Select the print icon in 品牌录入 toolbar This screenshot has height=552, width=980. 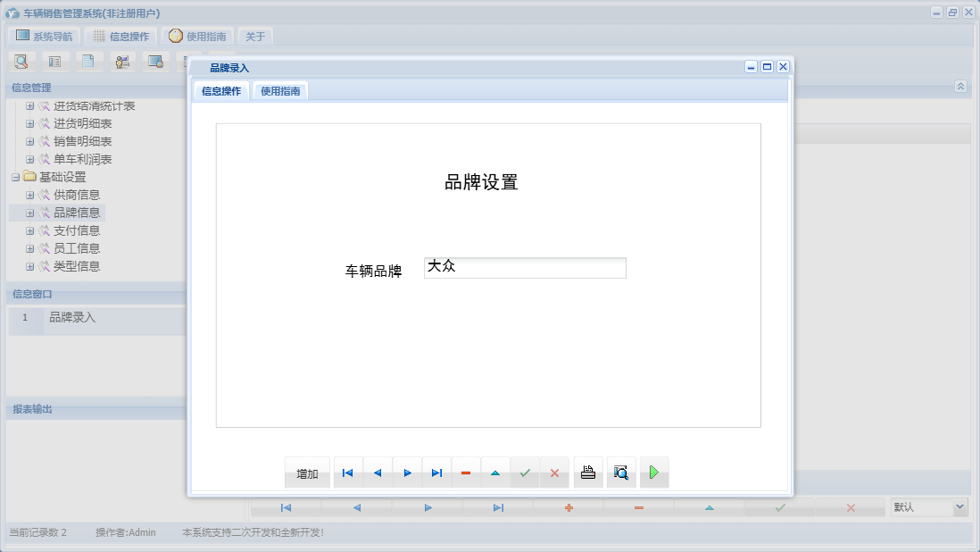click(587, 473)
